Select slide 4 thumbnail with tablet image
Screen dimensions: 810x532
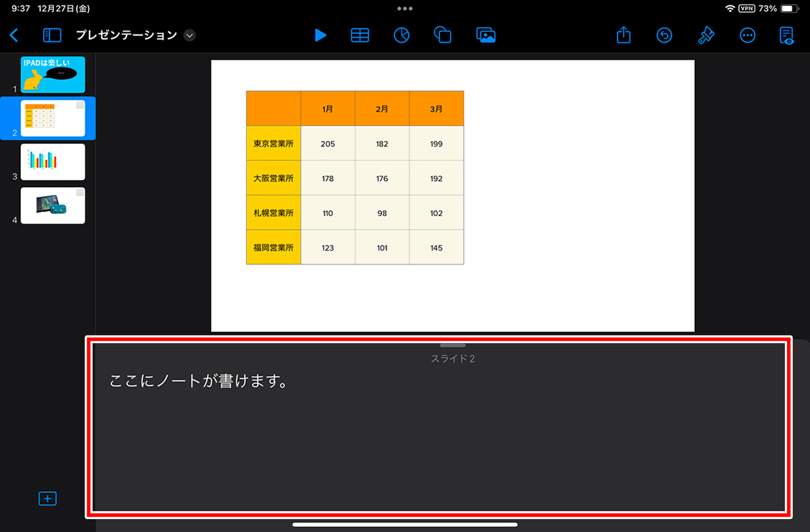53,205
